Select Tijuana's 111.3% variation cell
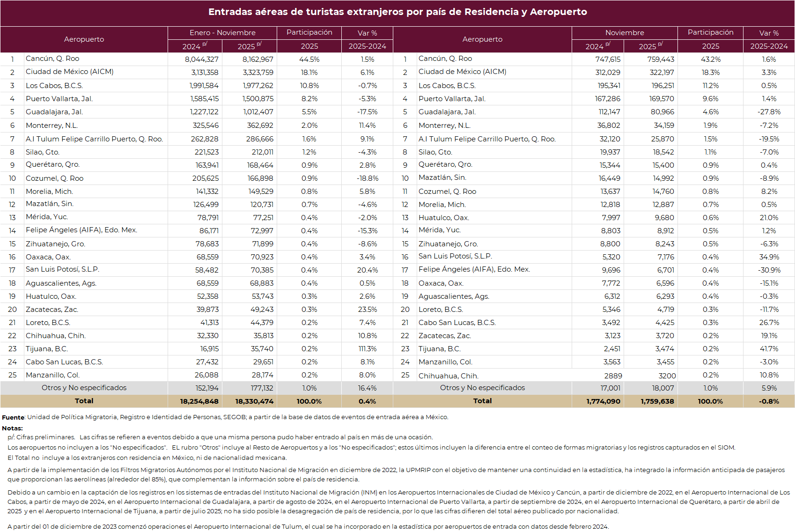The width and height of the screenshot is (795, 532). click(367, 349)
